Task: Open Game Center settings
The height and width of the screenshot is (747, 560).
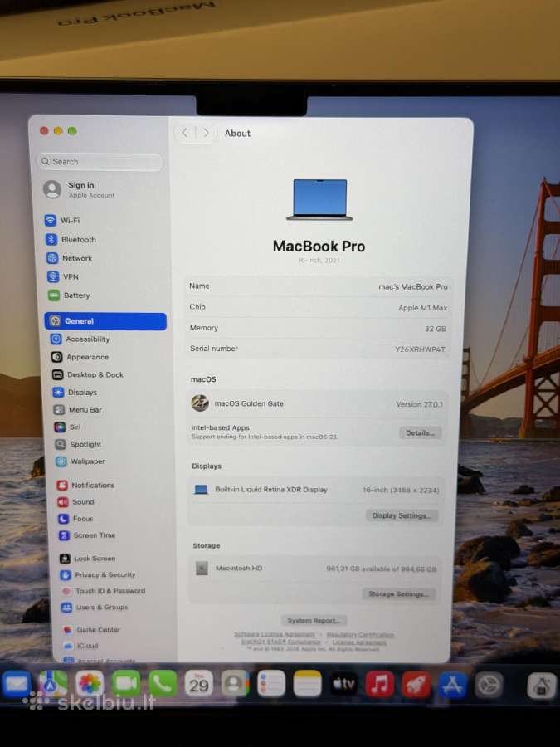Action: click(x=92, y=630)
